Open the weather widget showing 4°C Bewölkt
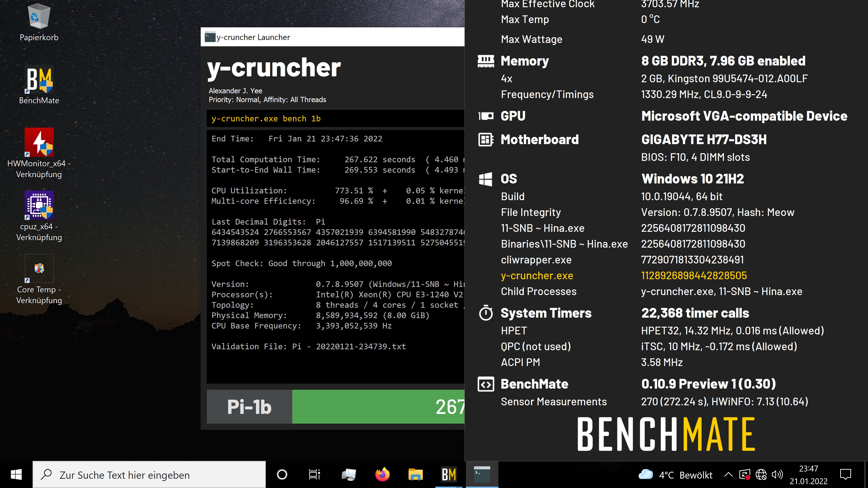Image resolution: width=868 pixels, height=488 pixels. coord(675,475)
